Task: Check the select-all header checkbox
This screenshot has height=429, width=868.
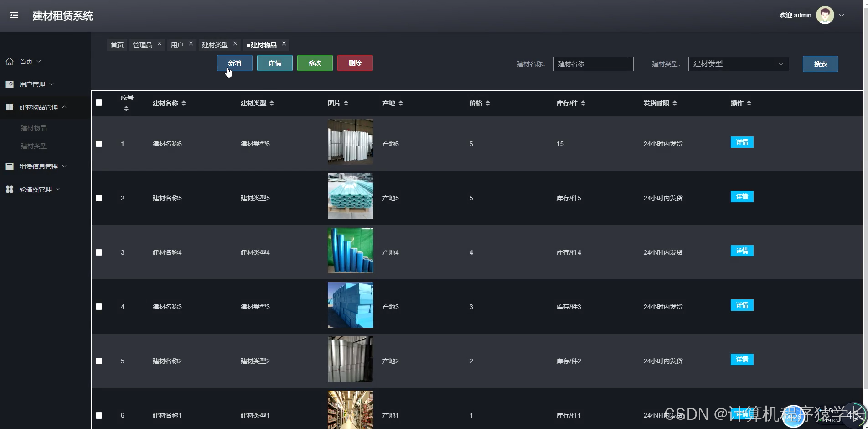Action: tap(99, 103)
